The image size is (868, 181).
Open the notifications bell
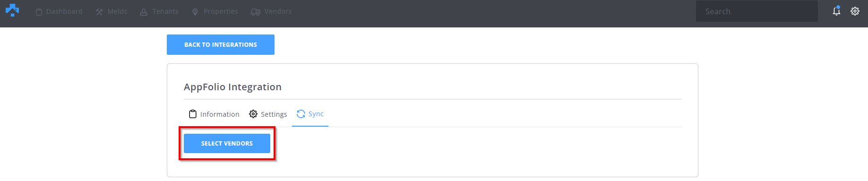tap(836, 11)
